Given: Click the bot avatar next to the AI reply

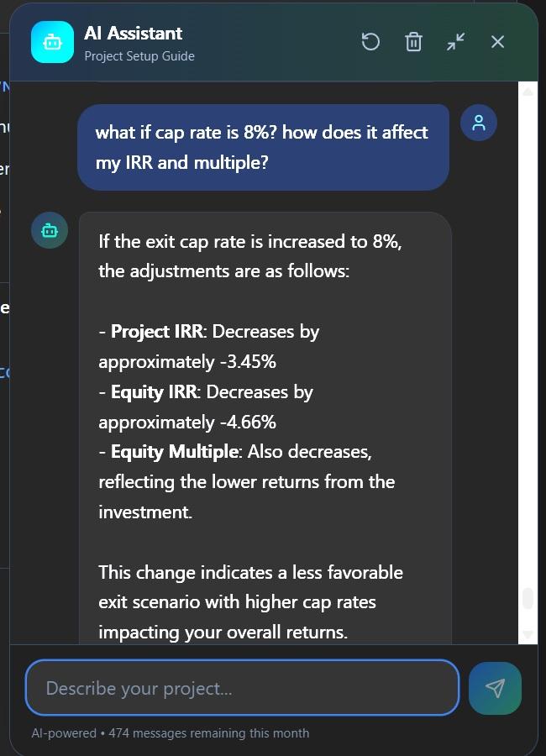Looking at the screenshot, I should tap(49, 229).
